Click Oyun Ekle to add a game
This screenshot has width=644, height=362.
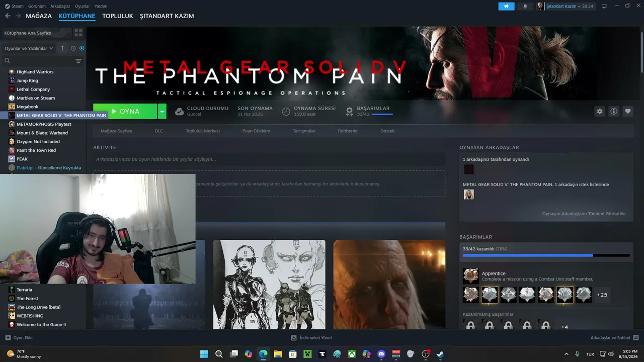tap(19, 338)
